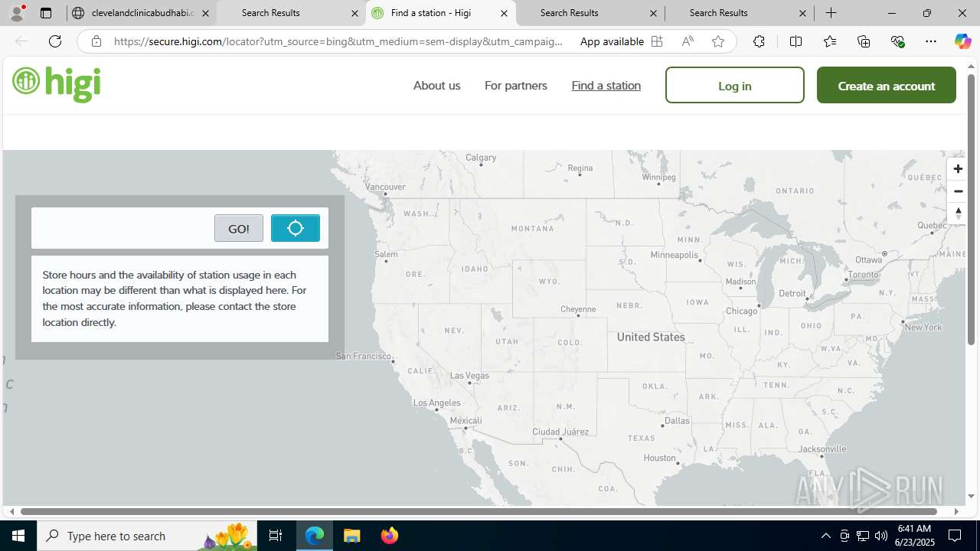
Task: Click the Windows taskbar search box
Action: pos(147,536)
